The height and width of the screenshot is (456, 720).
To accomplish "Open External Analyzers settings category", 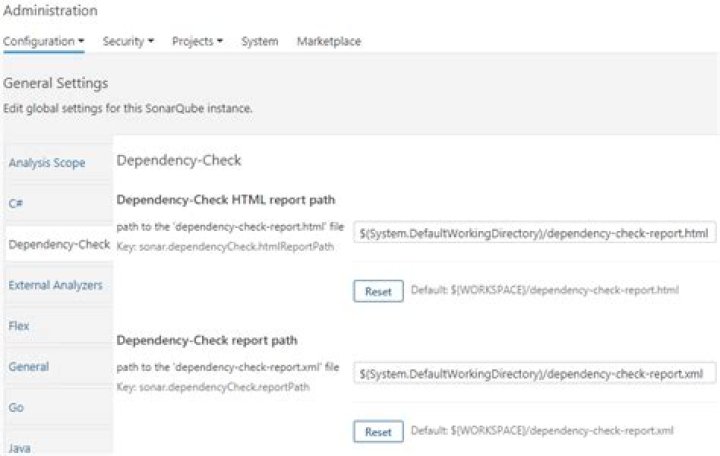I will point(56,285).
